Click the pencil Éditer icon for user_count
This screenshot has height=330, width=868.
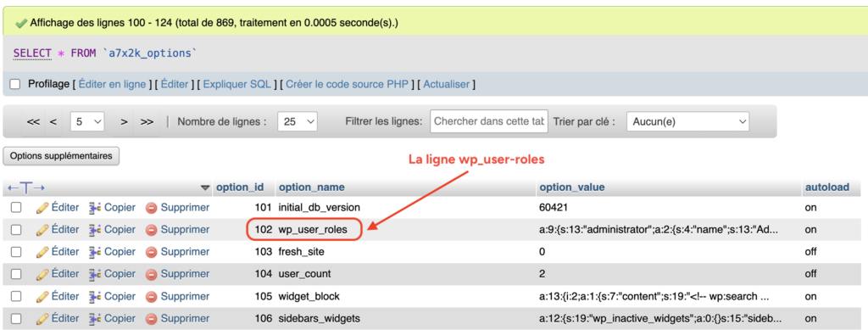[x=42, y=274]
